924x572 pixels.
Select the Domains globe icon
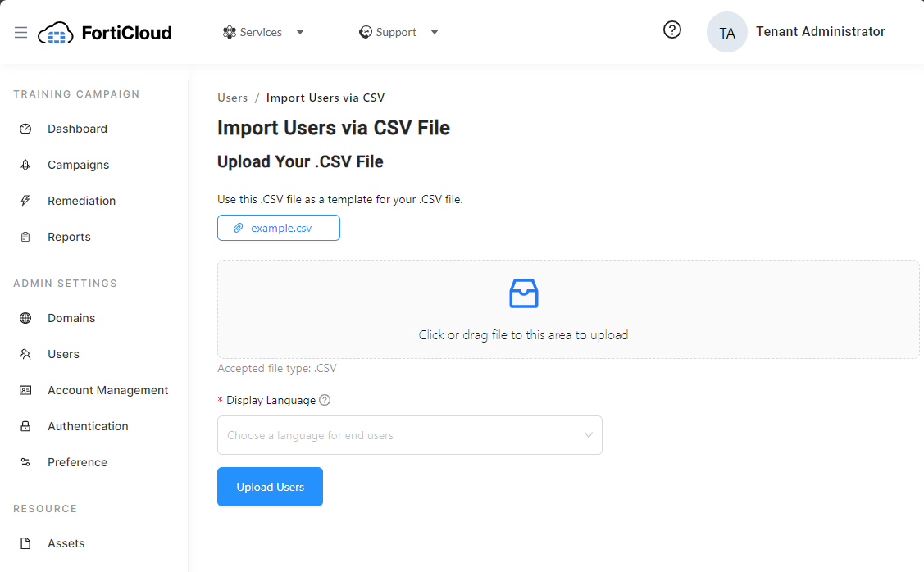(x=24, y=318)
